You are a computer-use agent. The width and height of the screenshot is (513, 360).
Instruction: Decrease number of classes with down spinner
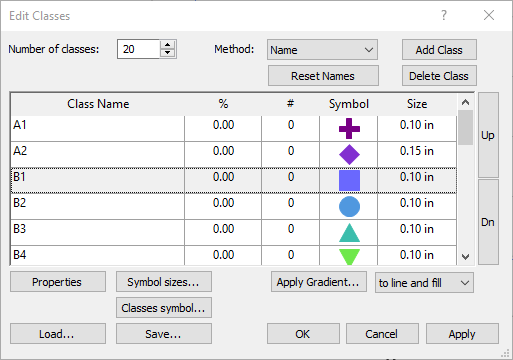tap(168, 53)
